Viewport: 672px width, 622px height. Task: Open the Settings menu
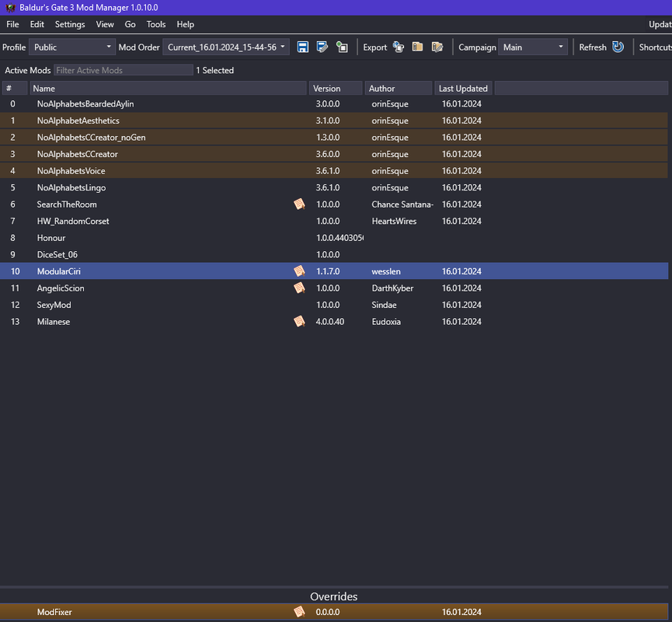coord(70,24)
